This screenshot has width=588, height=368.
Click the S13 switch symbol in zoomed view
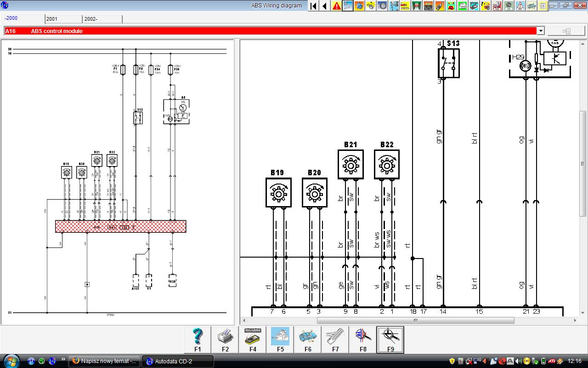(449, 63)
